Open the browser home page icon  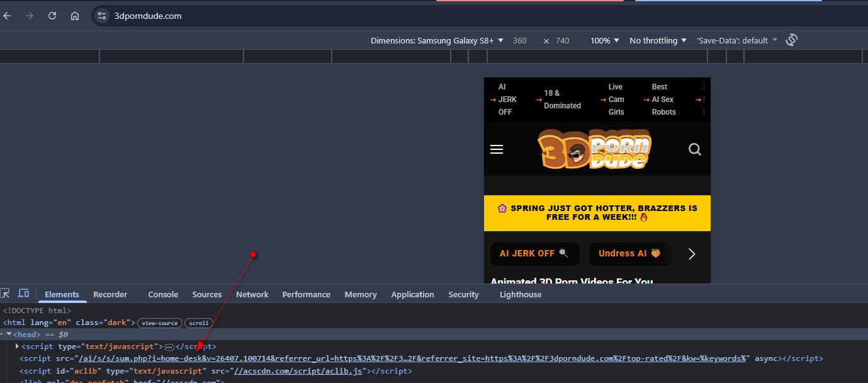pos(75,16)
